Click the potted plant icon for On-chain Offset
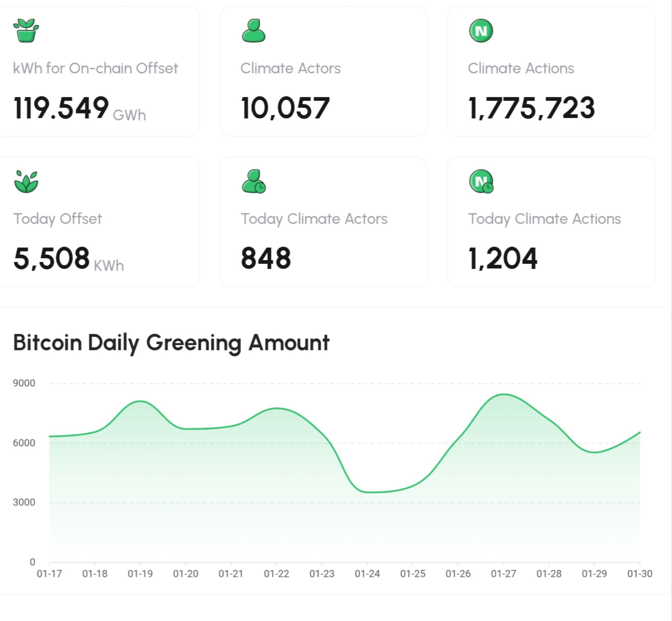 (x=26, y=31)
